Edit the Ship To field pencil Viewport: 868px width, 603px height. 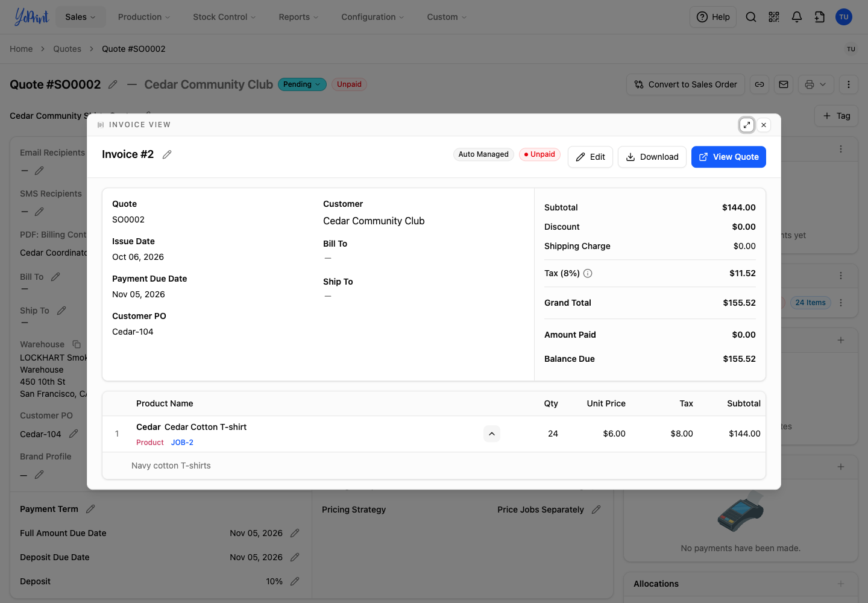61,311
